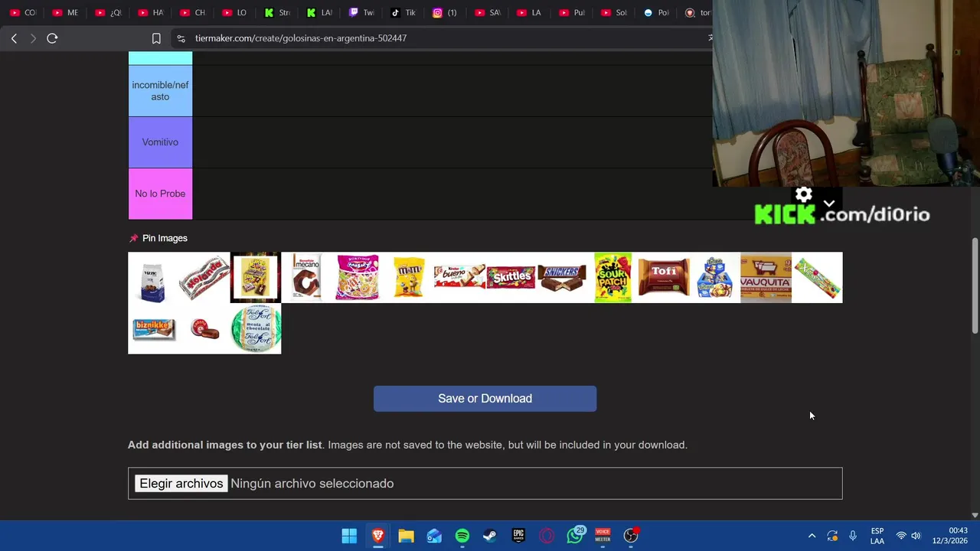Open Spotify from the taskbar

click(462, 536)
